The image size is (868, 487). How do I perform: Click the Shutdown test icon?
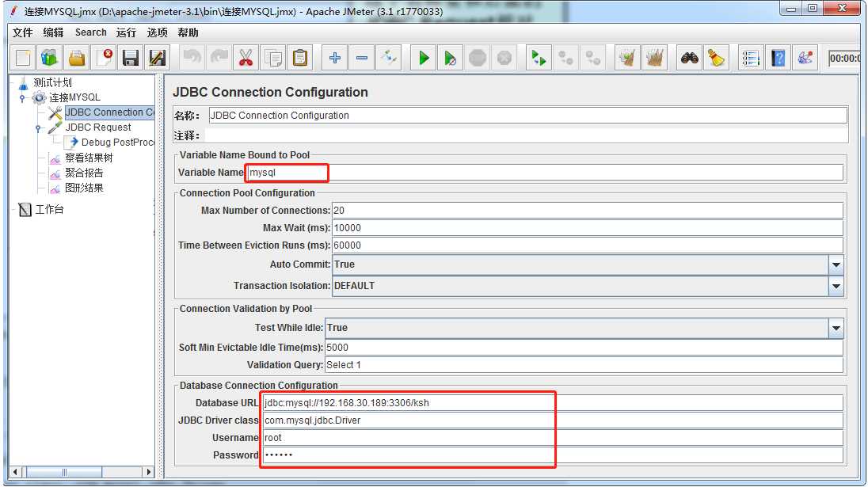click(504, 58)
